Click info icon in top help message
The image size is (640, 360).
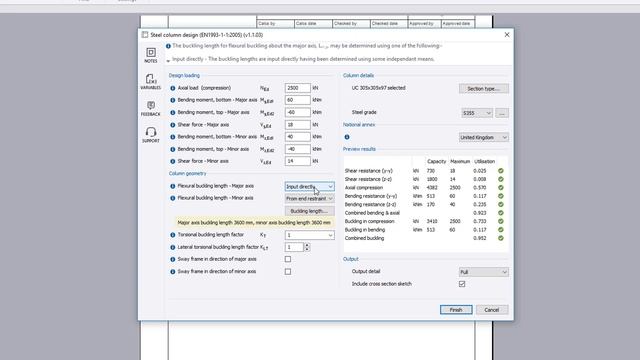[x=168, y=46]
